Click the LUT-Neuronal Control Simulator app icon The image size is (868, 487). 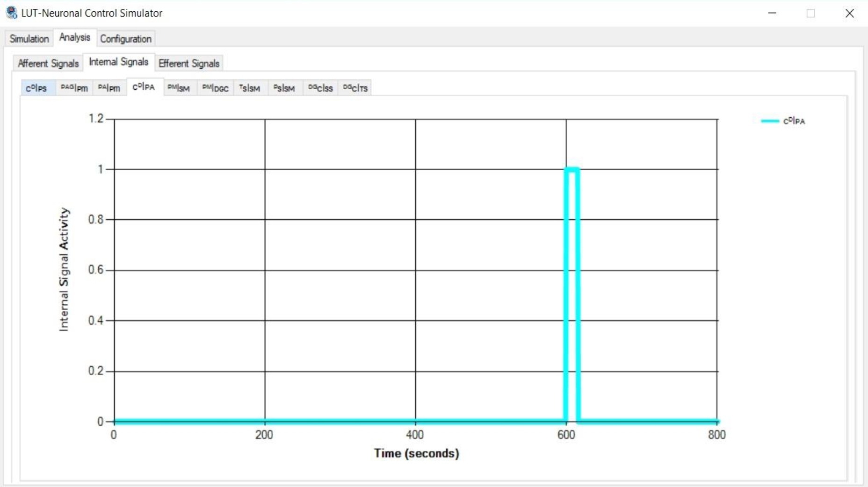(12, 13)
